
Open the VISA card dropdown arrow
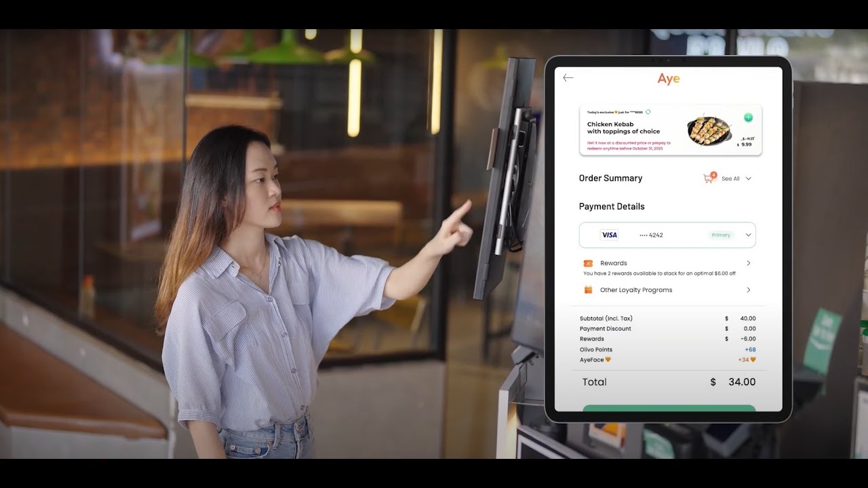tap(749, 235)
